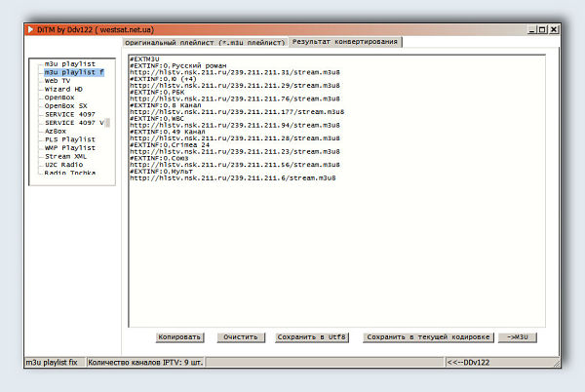585x392 pixels.
Task: Click the 'Очистить' button
Action: (x=240, y=336)
